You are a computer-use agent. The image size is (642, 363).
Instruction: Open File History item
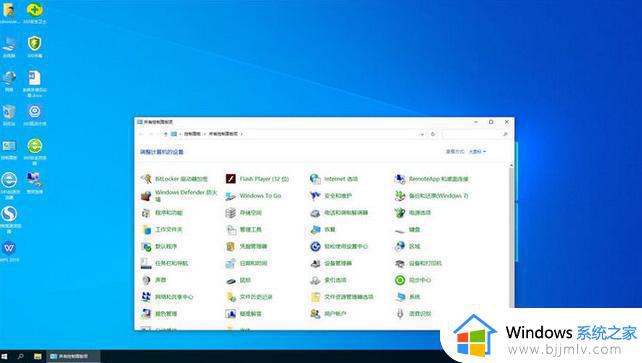(x=249, y=297)
